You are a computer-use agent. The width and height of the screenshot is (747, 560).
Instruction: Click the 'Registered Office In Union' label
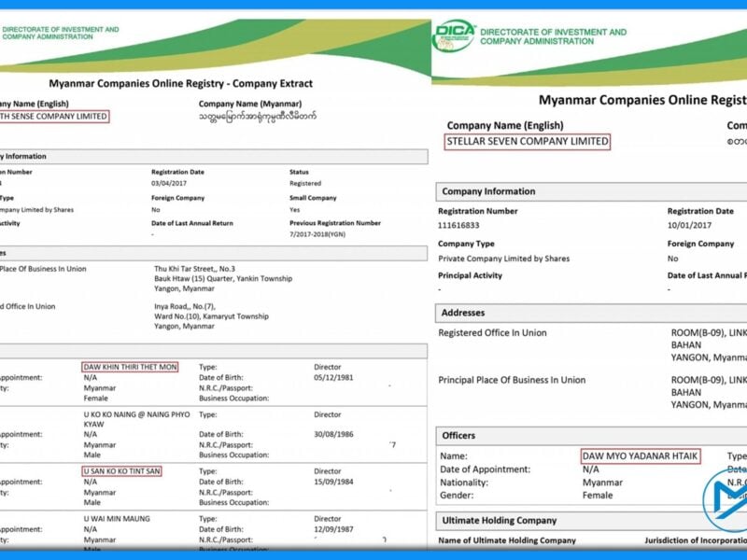[x=493, y=333]
